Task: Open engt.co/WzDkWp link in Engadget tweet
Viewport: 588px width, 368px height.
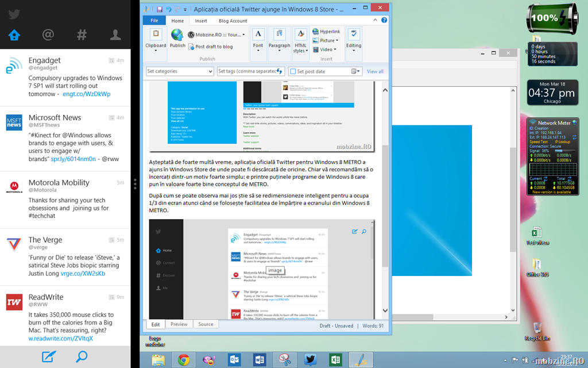Action: 87,94
